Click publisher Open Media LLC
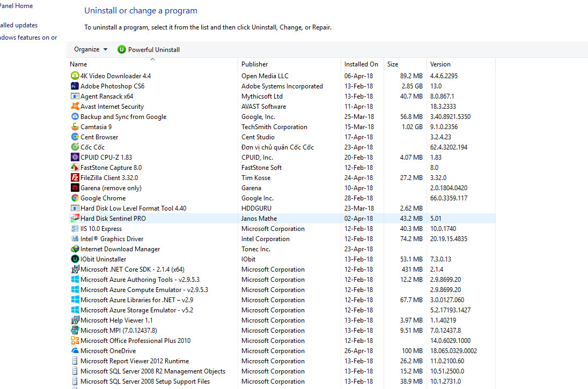Screen dimensions: 588x389 [x=264, y=76]
